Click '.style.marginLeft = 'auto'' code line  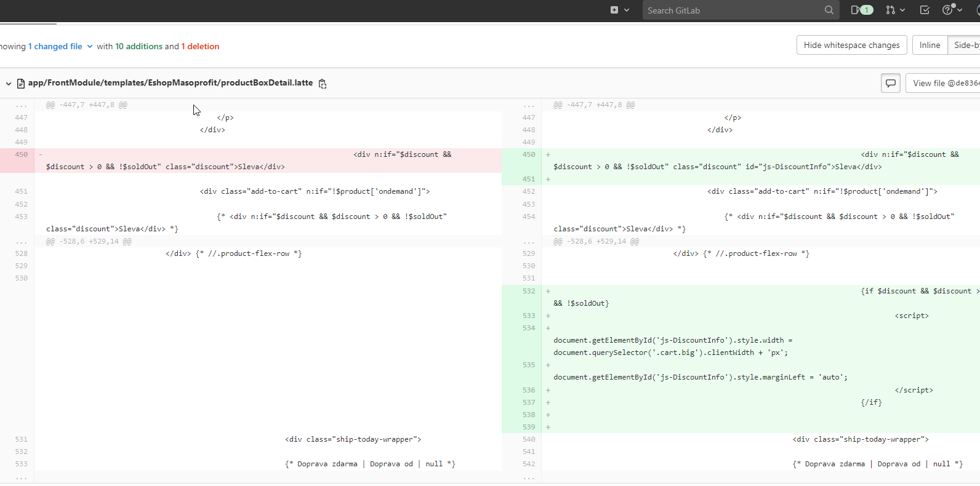[701, 377]
